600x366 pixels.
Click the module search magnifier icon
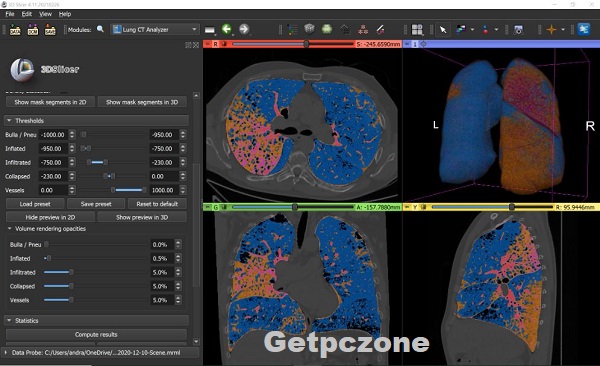(100, 29)
